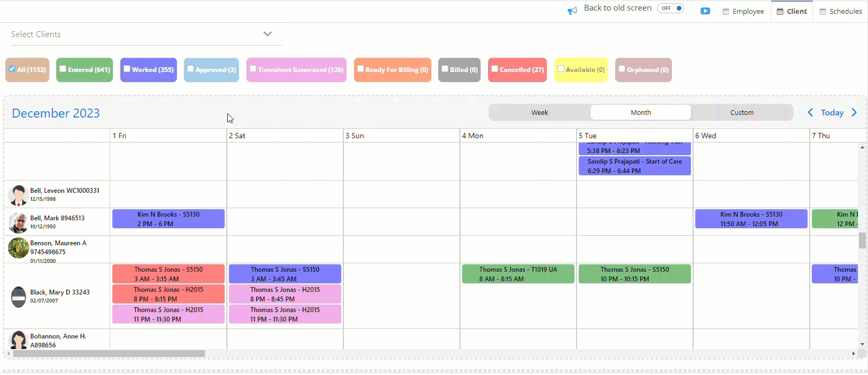Open the Schedules tab
Screen dimensions: 868x375
pyautogui.click(x=840, y=11)
